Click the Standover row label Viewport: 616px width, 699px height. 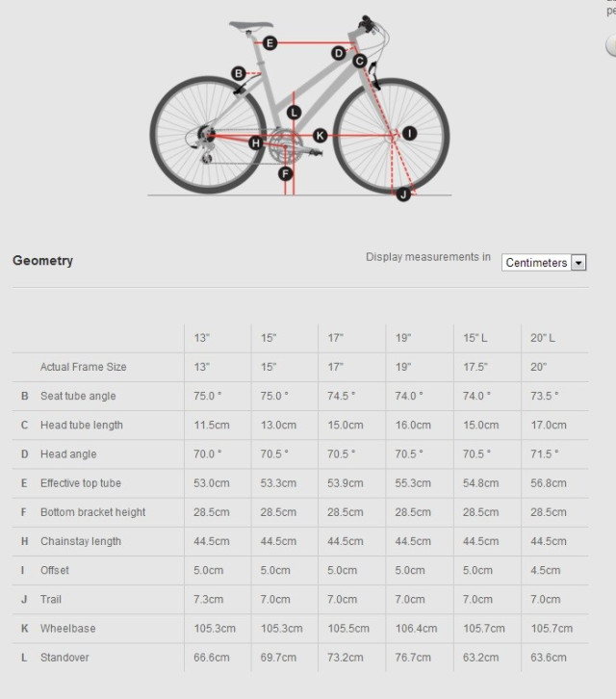pyautogui.click(x=64, y=657)
